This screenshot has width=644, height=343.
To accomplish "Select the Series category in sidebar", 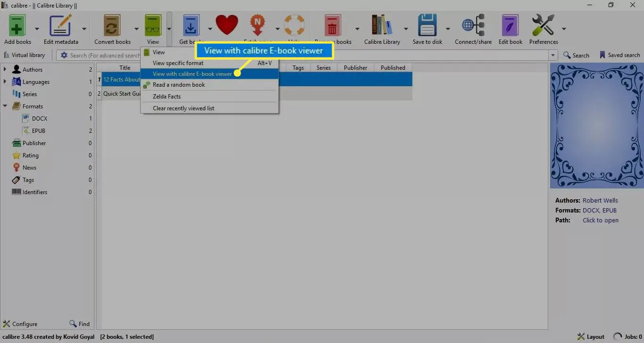I will (x=30, y=94).
